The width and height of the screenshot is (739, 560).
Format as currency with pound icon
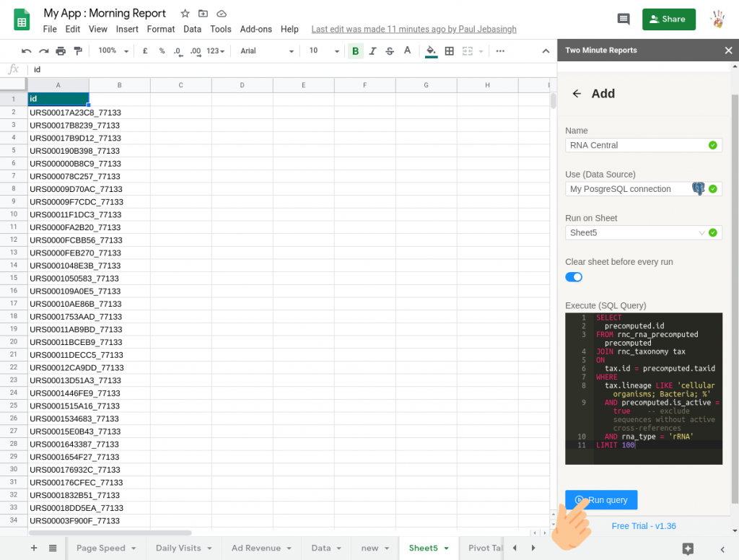tap(144, 51)
